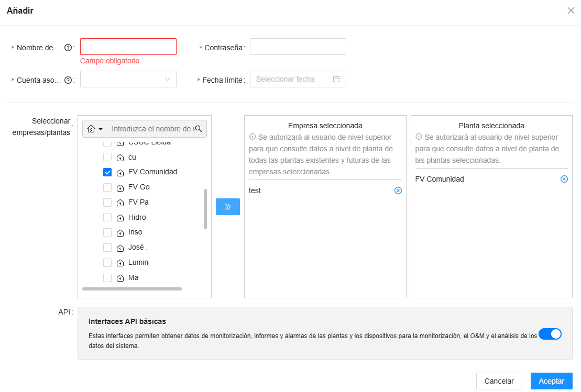The height and width of the screenshot is (392, 581).
Task: Check the Ma checkbox
Action: 107,277
